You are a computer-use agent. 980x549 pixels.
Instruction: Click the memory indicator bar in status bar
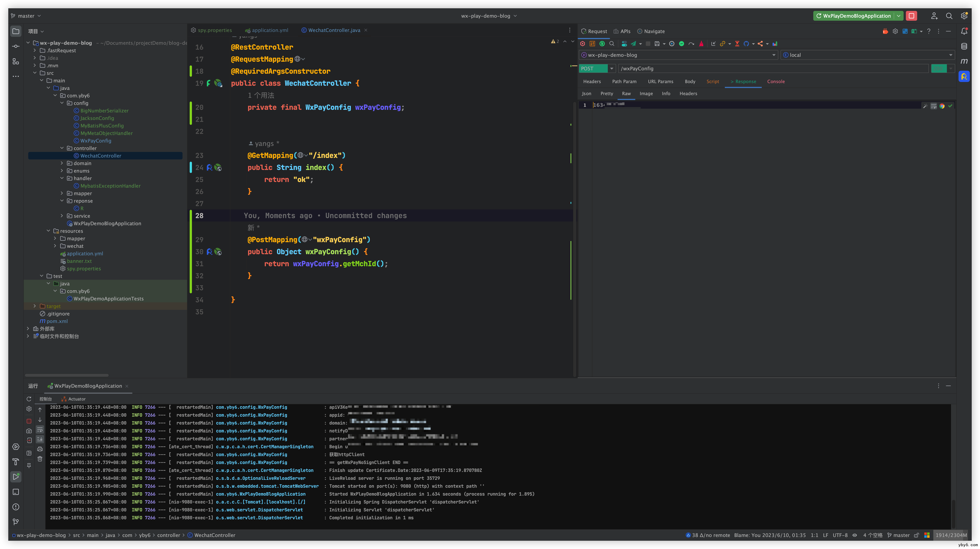pos(951,535)
